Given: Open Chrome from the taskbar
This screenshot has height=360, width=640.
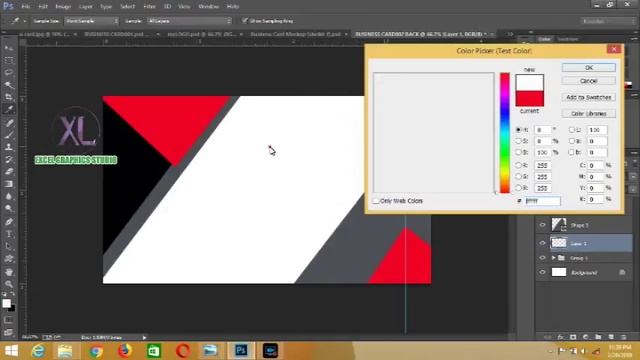Looking at the screenshot, I should [x=96, y=351].
